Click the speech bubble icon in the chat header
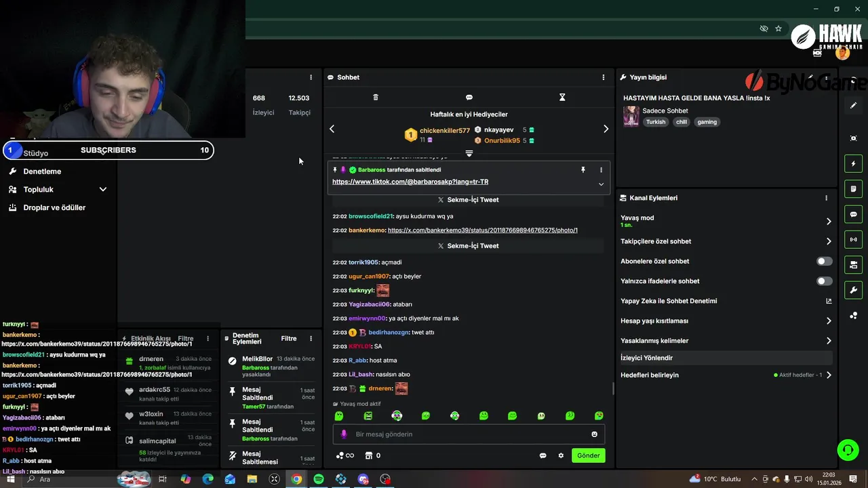Screen dimensions: 868x488 (469, 98)
